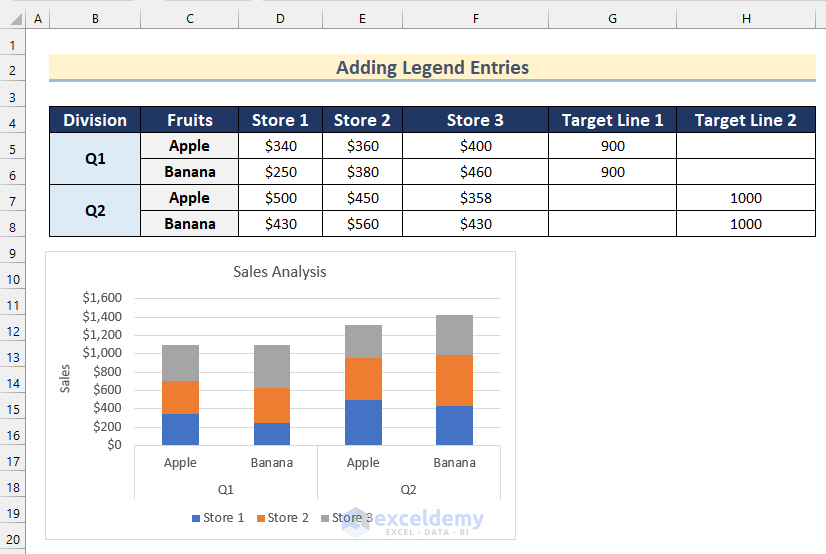This screenshot has height=554, width=826.
Task: Click the Store 2 header cell
Action: pyautogui.click(x=362, y=120)
